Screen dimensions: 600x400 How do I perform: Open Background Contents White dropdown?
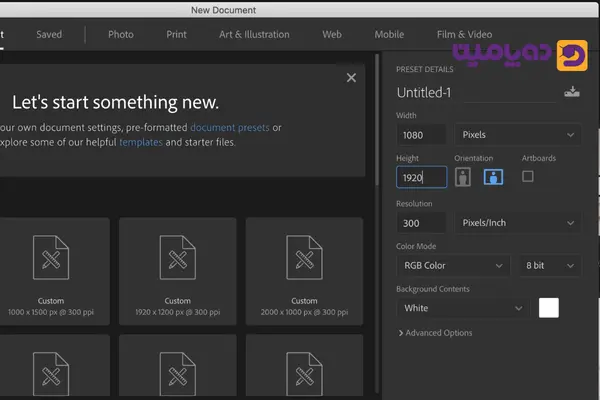click(461, 308)
